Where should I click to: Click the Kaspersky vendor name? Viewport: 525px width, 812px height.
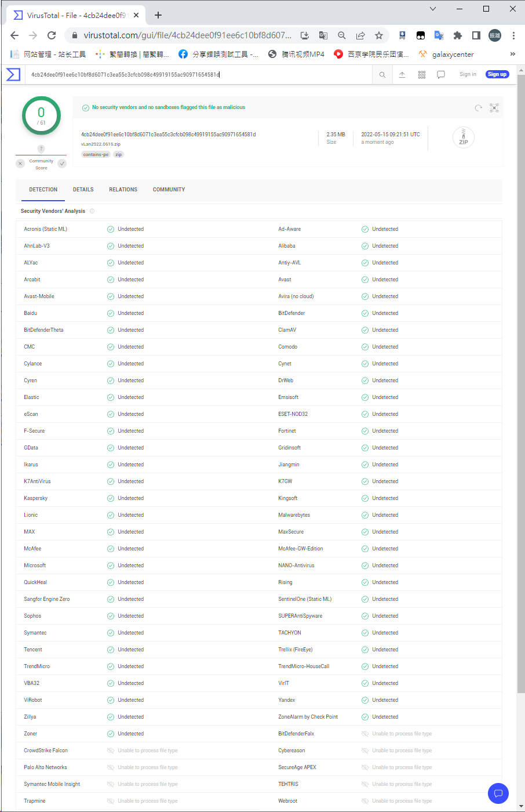[36, 498]
